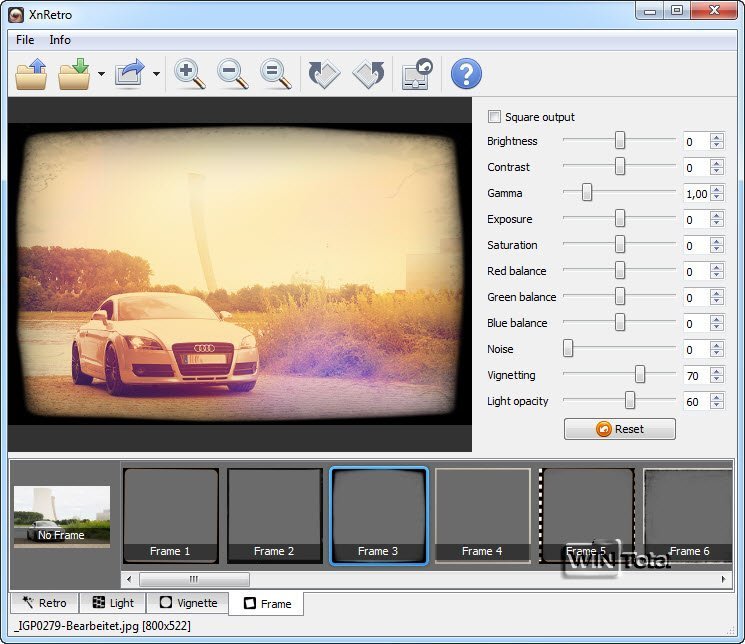Select the Frame 2 thumbnail
The height and width of the screenshot is (644, 745).
click(x=274, y=515)
